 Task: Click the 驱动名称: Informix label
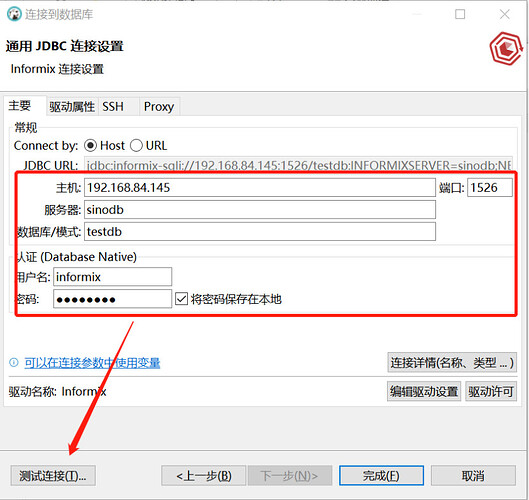coord(57,392)
